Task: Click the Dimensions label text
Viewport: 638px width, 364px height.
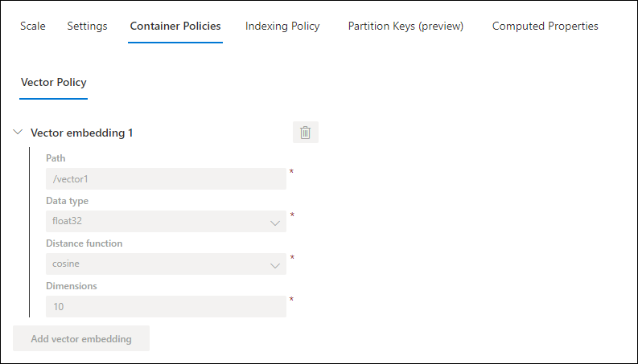Action: coord(72,286)
